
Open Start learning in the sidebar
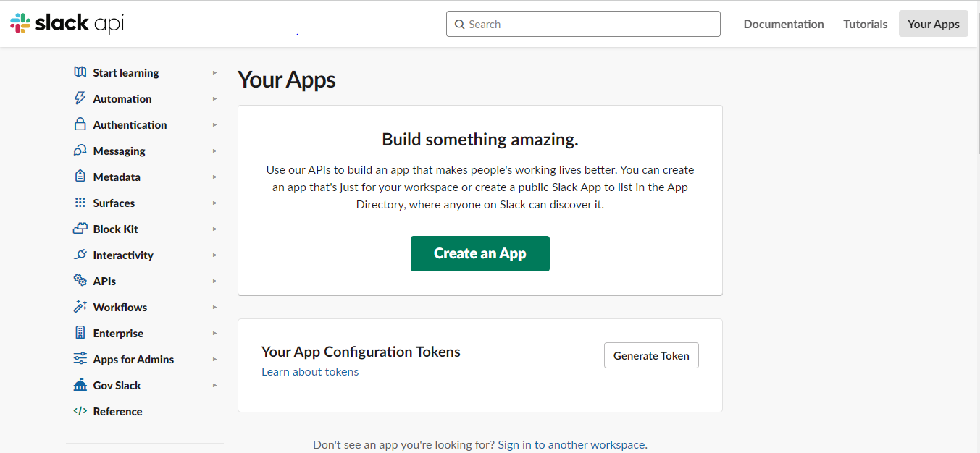[x=126, y=72]
